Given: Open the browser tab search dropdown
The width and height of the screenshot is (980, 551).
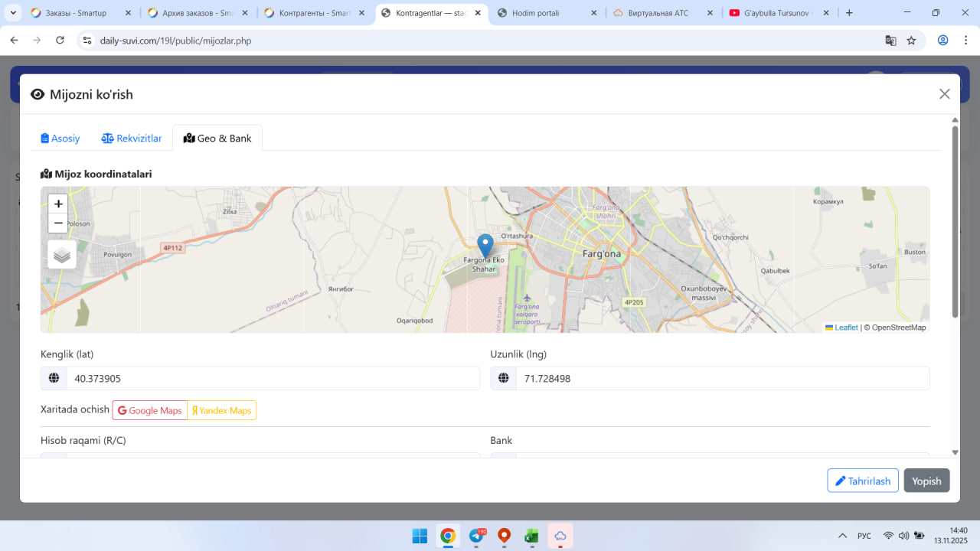Looking at the screenshot, I should pyautogui.click(x=13, y=13).
